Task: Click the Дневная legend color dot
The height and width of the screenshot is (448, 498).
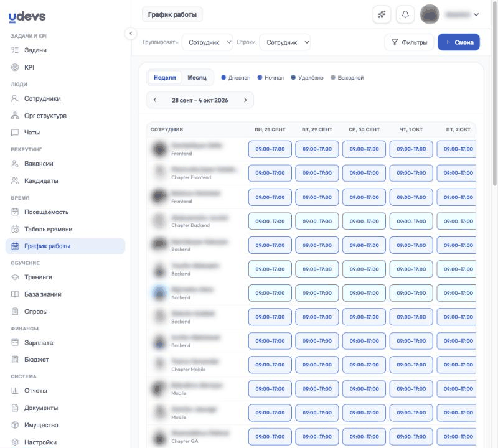Action: 223,78
